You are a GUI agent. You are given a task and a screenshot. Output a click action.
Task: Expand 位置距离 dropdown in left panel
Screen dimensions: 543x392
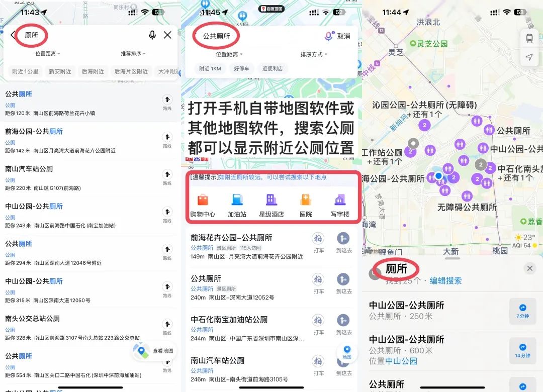pyautogui.click(x=48, y=54)
